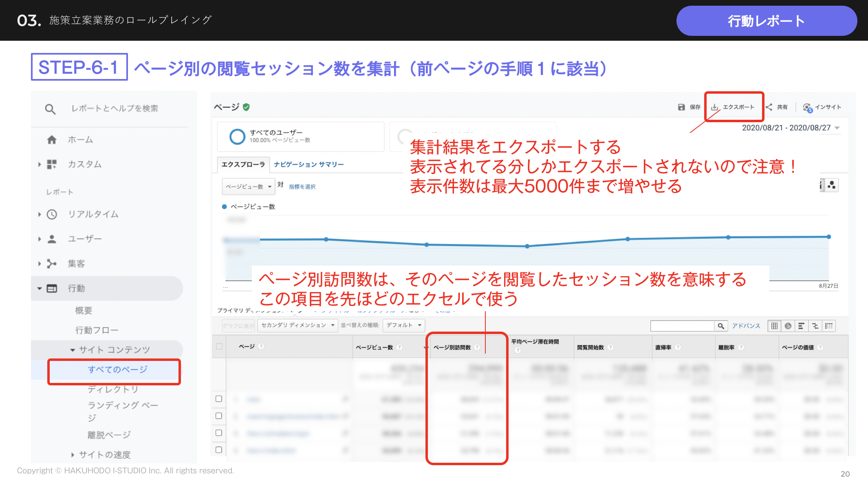Screen dimensions: 868x488
Task: Select the data grid view icon
Action: [774, 326]
